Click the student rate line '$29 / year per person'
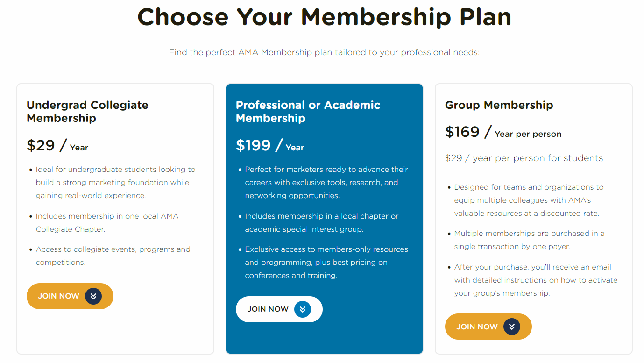 coord(524,158)
